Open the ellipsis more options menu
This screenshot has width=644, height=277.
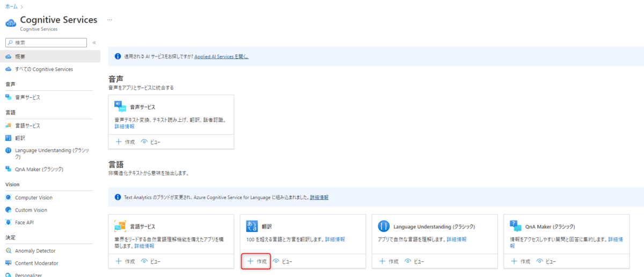click(109, 19)
